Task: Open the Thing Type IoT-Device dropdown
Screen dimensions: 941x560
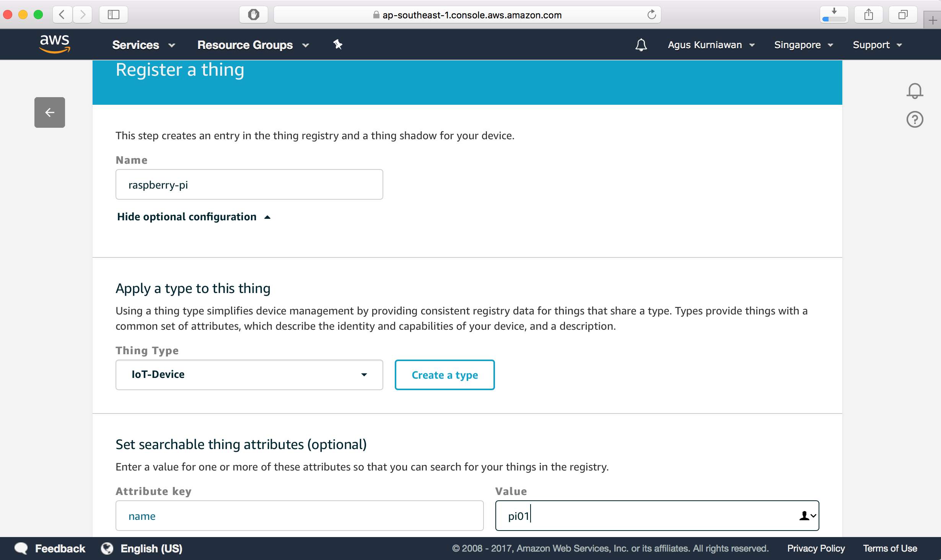Action: 249,374
